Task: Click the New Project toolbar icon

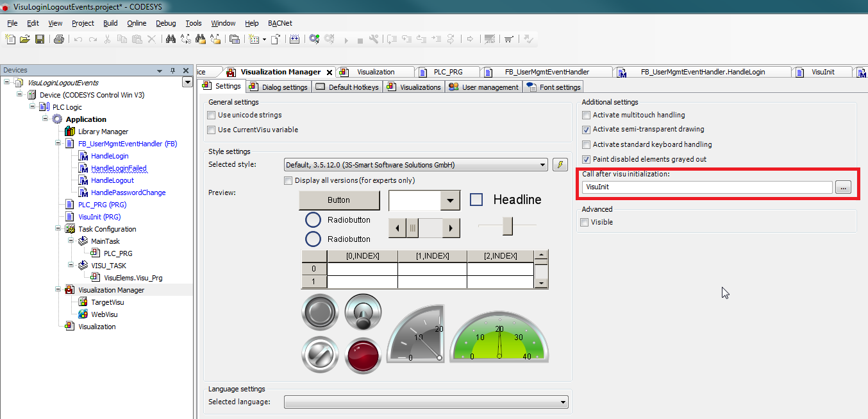Action: 10,39
